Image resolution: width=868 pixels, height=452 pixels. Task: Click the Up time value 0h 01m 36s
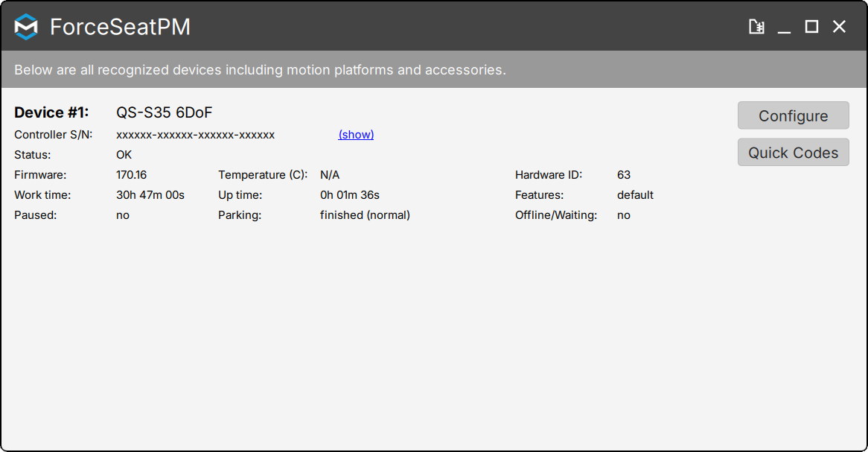350,195
